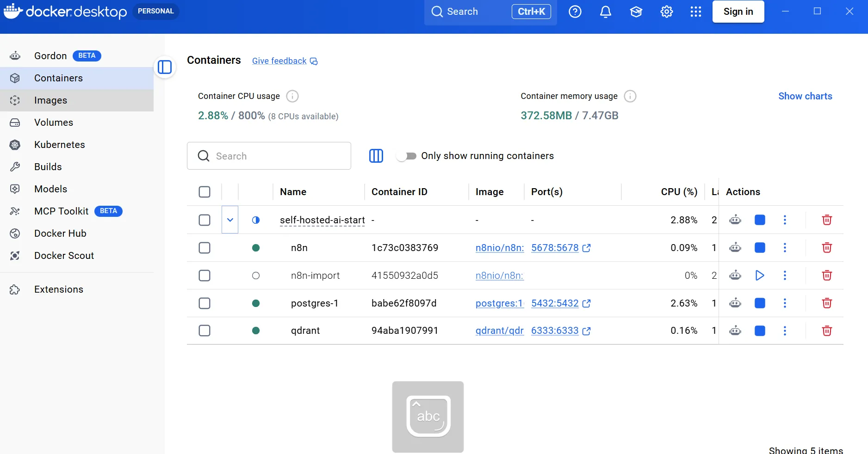Open the notifications bell
The image size is (868, 454).
pyautogui.click(x=606, y=12)
